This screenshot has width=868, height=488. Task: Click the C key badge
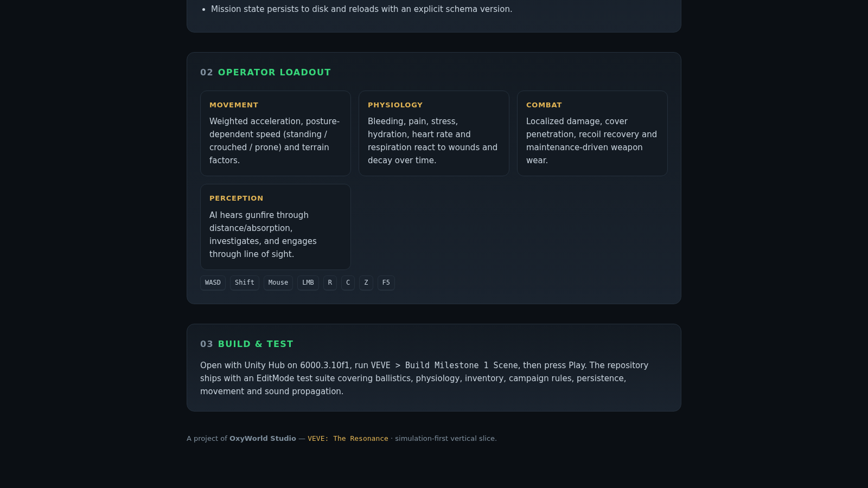point(348,282)
